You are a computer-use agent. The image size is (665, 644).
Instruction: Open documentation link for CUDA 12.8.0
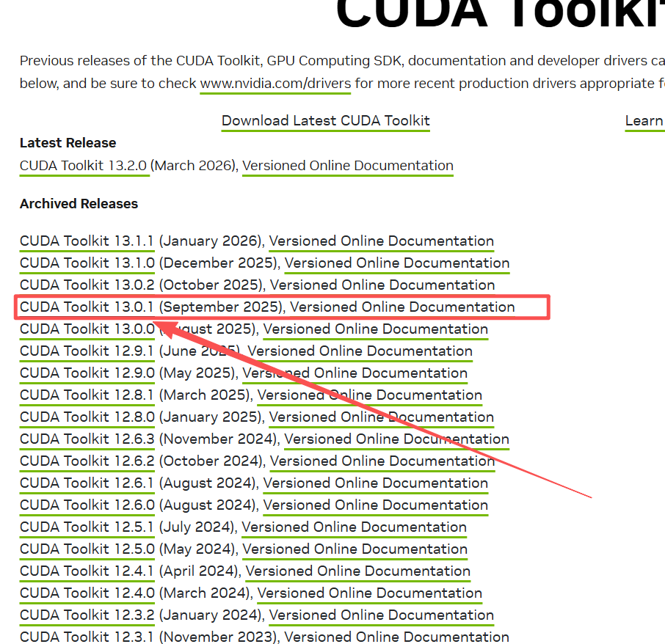381,417
